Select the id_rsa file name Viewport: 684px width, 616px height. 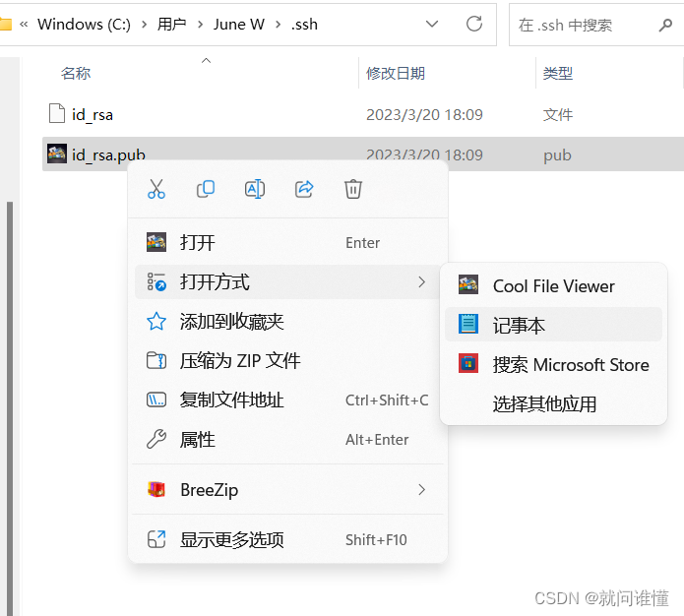tap(93, 114)
